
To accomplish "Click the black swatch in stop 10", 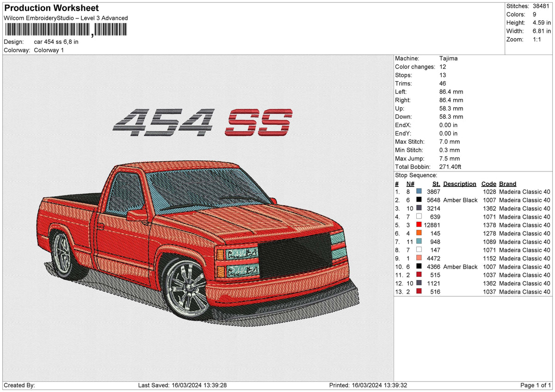I will click(419, 267).
